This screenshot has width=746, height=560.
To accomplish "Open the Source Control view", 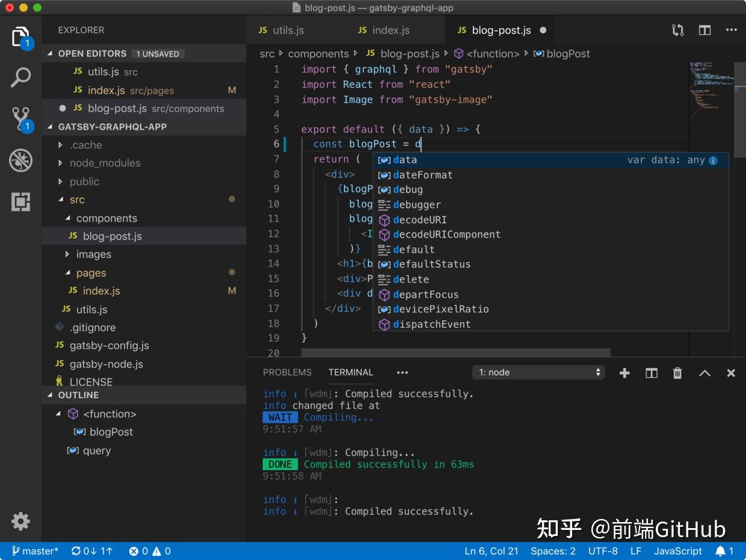I will (x=21, y=117).
